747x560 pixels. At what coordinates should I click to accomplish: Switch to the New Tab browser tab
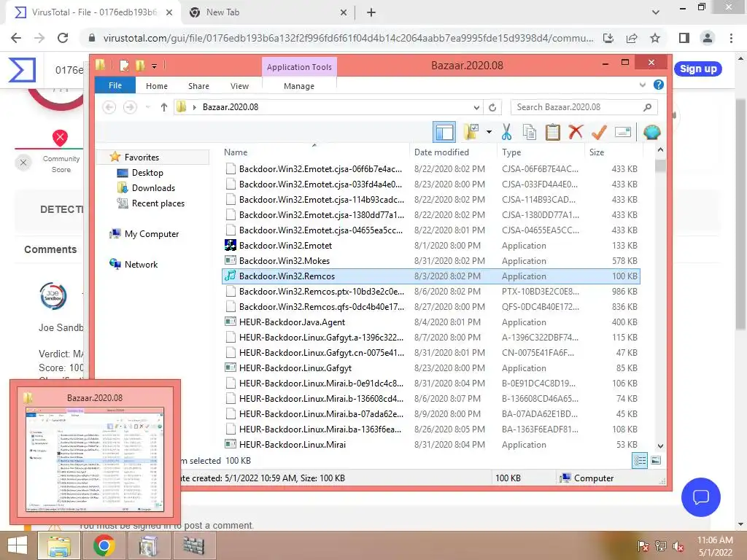267,12
